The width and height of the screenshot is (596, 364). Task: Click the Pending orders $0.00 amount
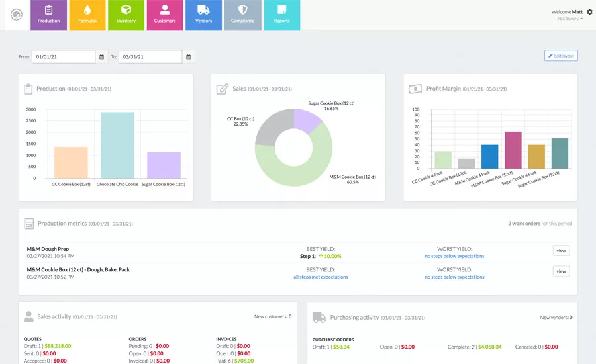162,346
